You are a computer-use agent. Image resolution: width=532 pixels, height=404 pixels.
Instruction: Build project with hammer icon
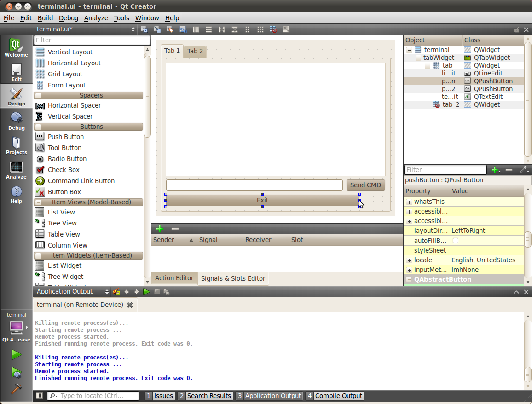(16, 389)
